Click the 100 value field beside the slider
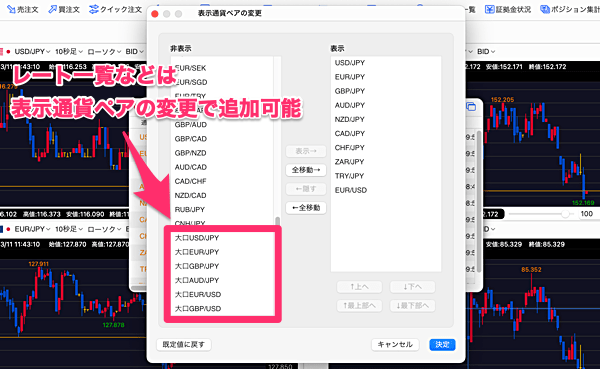600x369 pixels. (x=587, y=214)
